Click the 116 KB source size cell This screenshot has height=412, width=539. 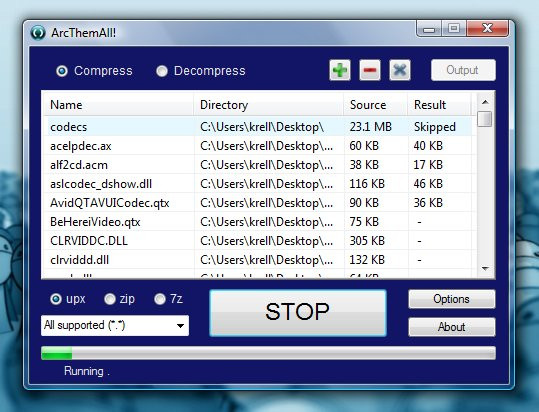[x=367, y=183]
